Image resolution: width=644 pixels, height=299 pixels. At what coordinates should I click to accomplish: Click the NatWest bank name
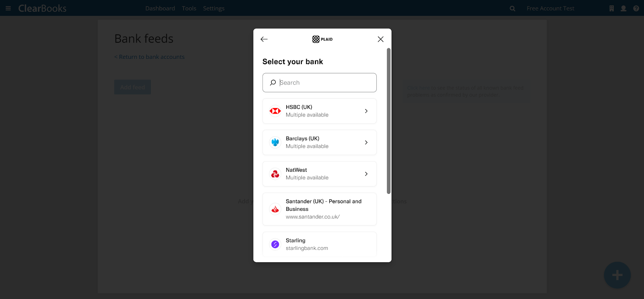point(296,170)
